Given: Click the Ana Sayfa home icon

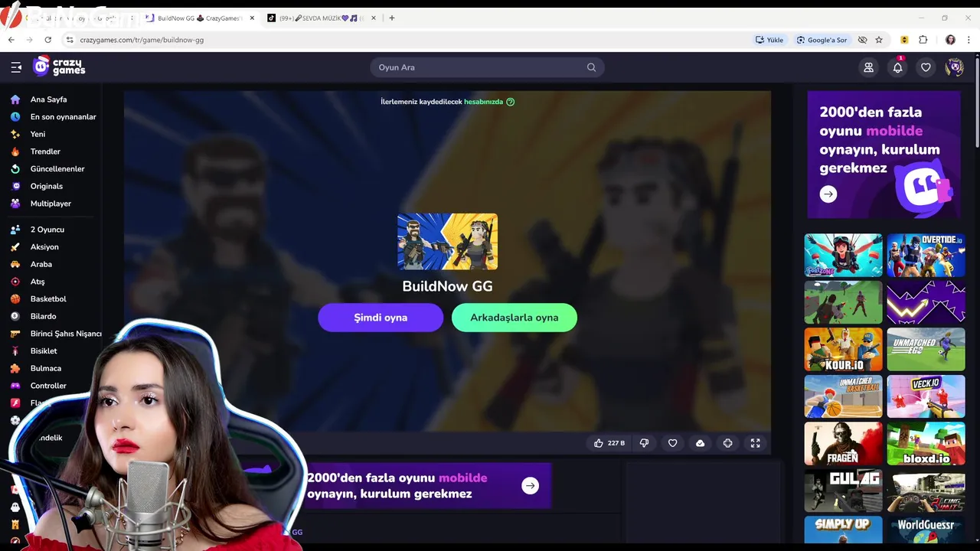Looking at the screenshot, I should click(x=15, y=99).
